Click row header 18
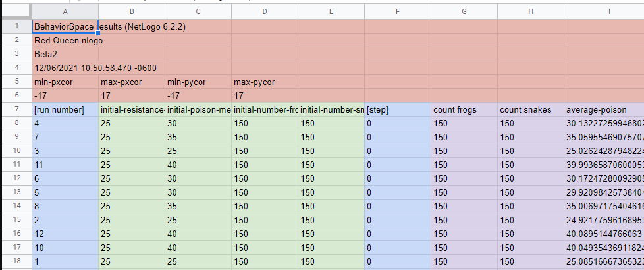 tap(15, 261)
